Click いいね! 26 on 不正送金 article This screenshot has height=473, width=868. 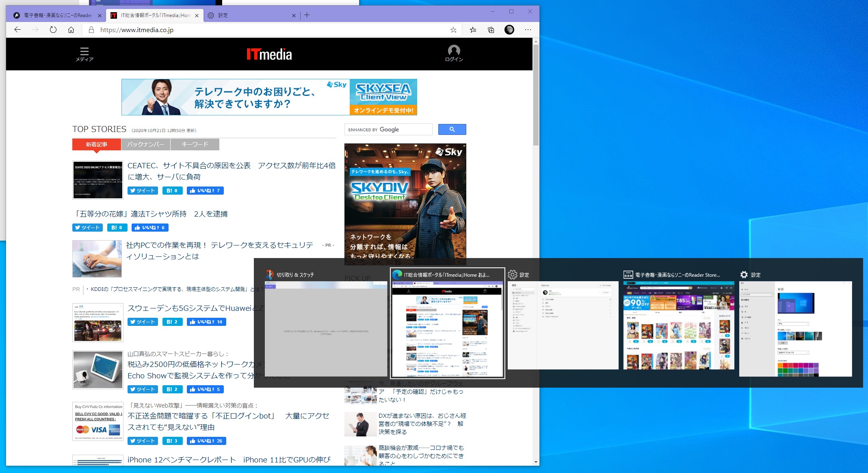(x=206, y=441)
